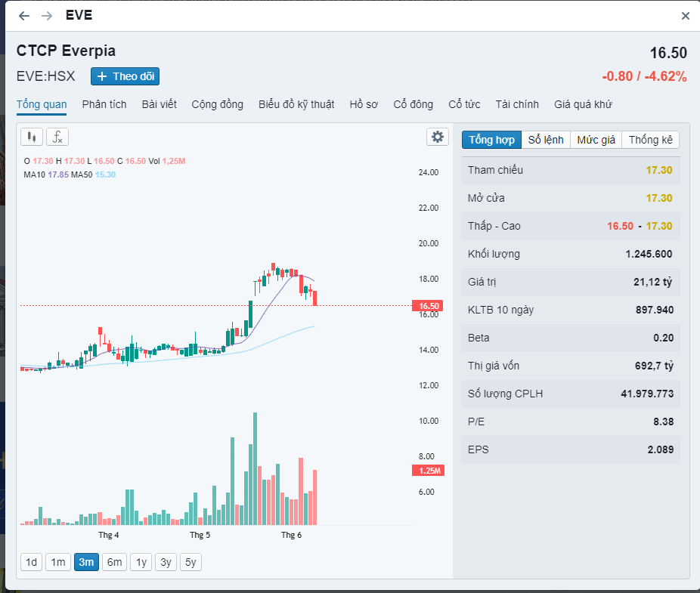
Task: Open chart settings gear icon
Action: pyautogui.click(x=438, y=137)
